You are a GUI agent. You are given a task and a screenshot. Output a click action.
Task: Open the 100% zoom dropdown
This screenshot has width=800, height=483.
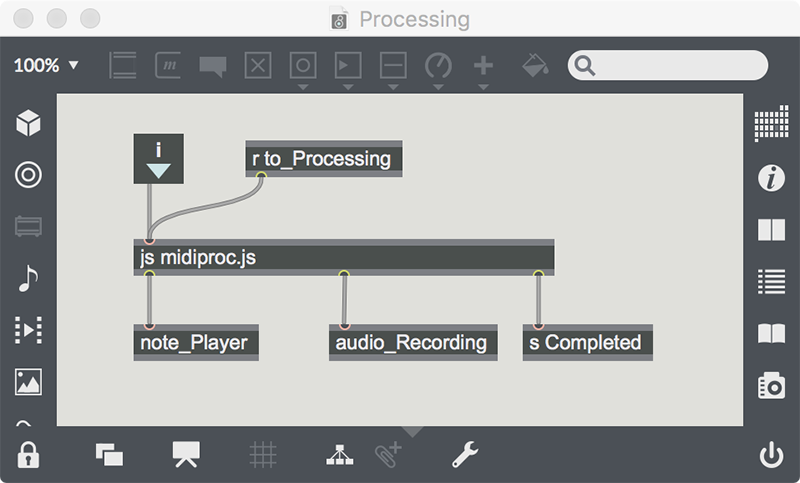coord(46,65)
